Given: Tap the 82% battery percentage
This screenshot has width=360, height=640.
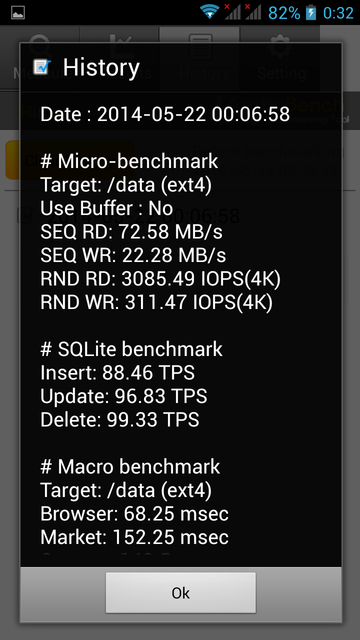Looking at the screenshot, I should coord(284,13).
